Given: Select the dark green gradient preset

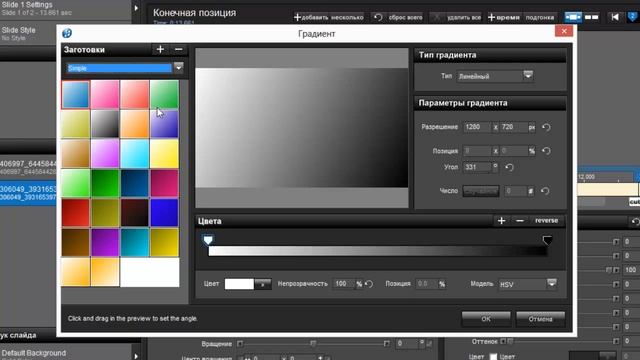Looking at the screenshot, I should 105,183.
